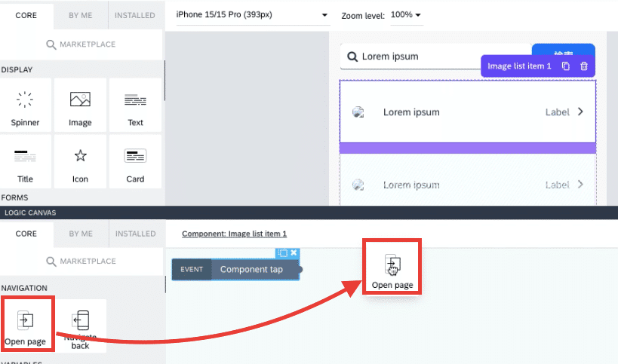Click output connector of Component tap node

pyautogui.click(x=300, y=270)
